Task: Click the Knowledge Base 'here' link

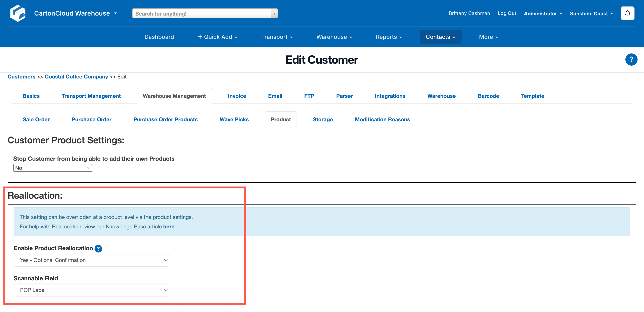Action: tap(169, 227)
